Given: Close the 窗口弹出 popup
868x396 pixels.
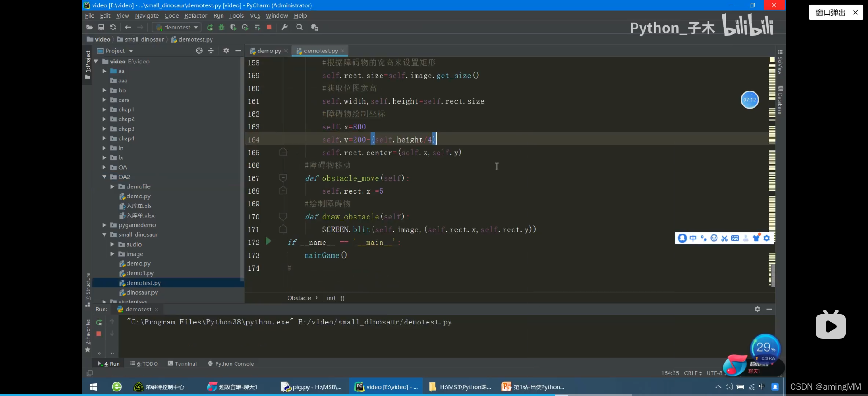Looking at the screenshot, I should (x=855, y=12).
